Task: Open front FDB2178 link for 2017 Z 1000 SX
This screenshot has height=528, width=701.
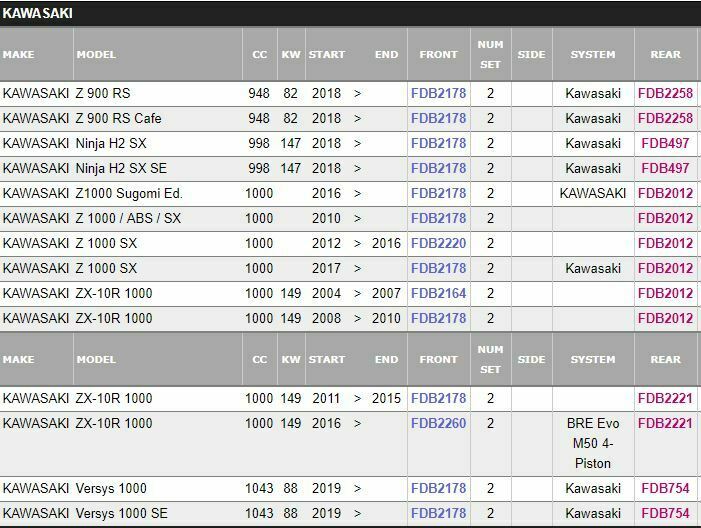Action: click(438, 269)
